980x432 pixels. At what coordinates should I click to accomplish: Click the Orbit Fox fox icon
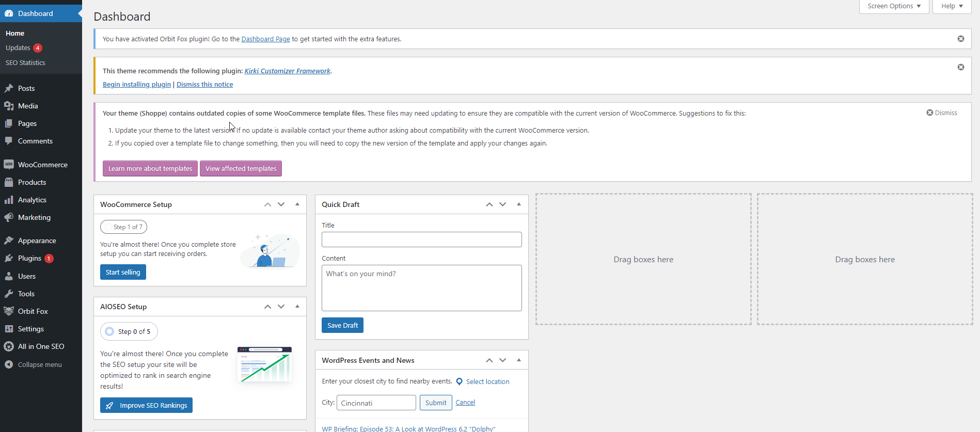pyautogui.click(x=9, y=311)
